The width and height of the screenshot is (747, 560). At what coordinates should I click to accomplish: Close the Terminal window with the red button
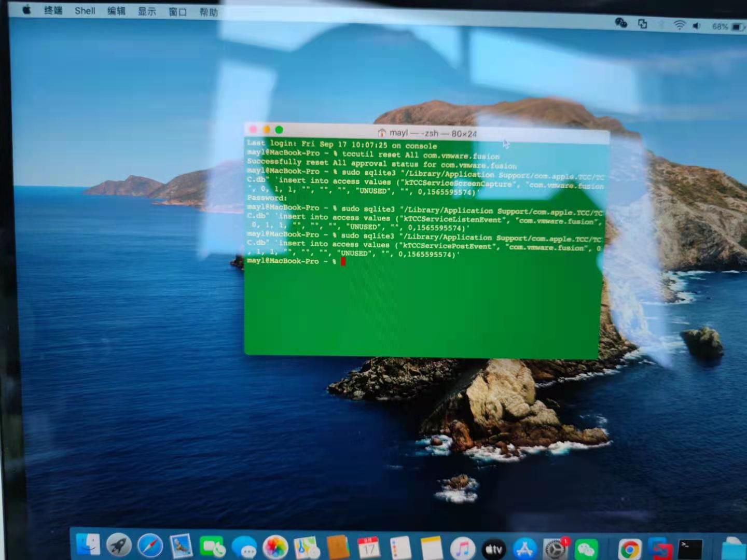tap(253, 129)
